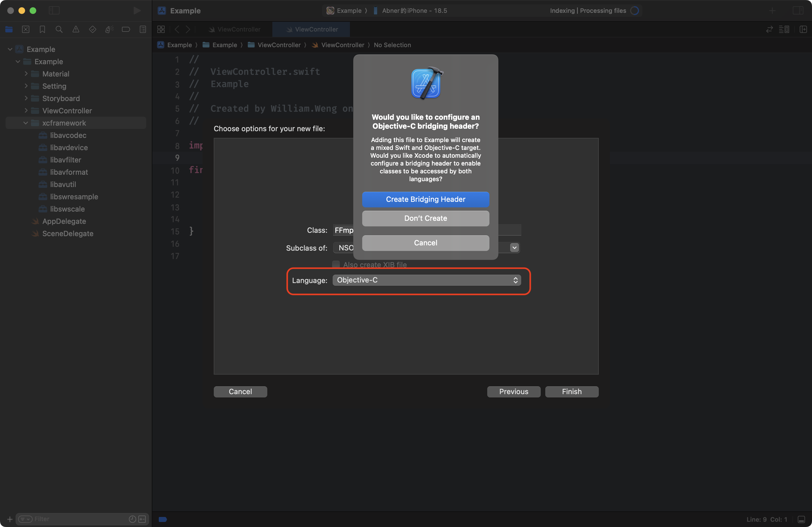Open the find navigator magnifier icon

click(x=59, y=29)
